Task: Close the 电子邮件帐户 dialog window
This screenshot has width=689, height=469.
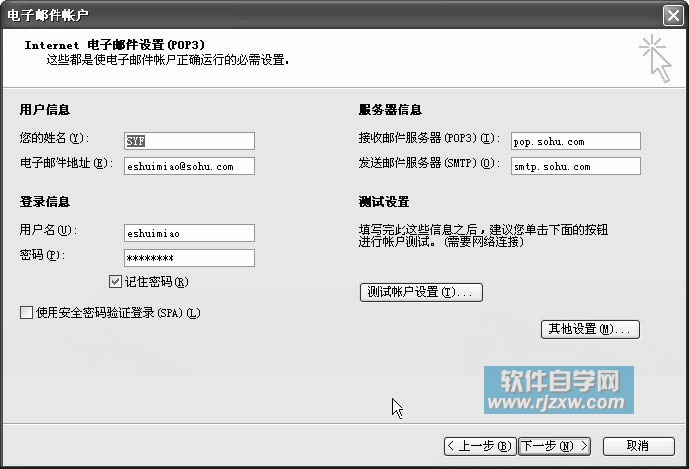Action: coord(673,16)
